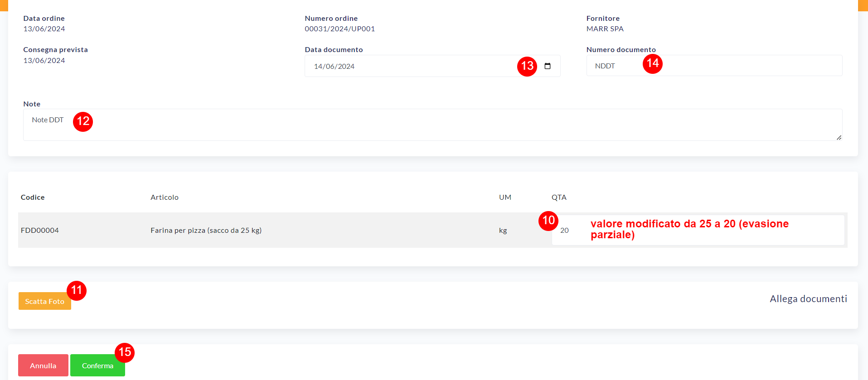Viewport: 868px width, 380px height.
Task: Click the Data documento date field
Action: click(x=408, y=66)
